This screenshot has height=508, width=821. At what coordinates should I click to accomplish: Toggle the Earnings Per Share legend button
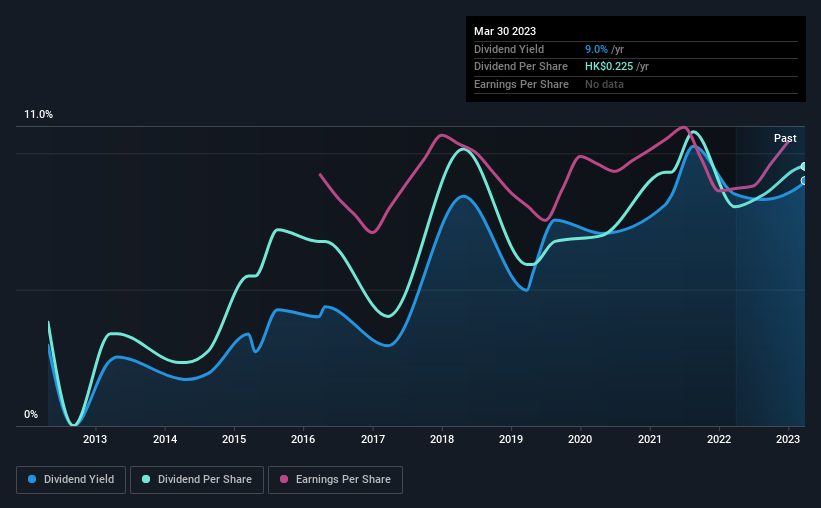click(x=335, y=480)
